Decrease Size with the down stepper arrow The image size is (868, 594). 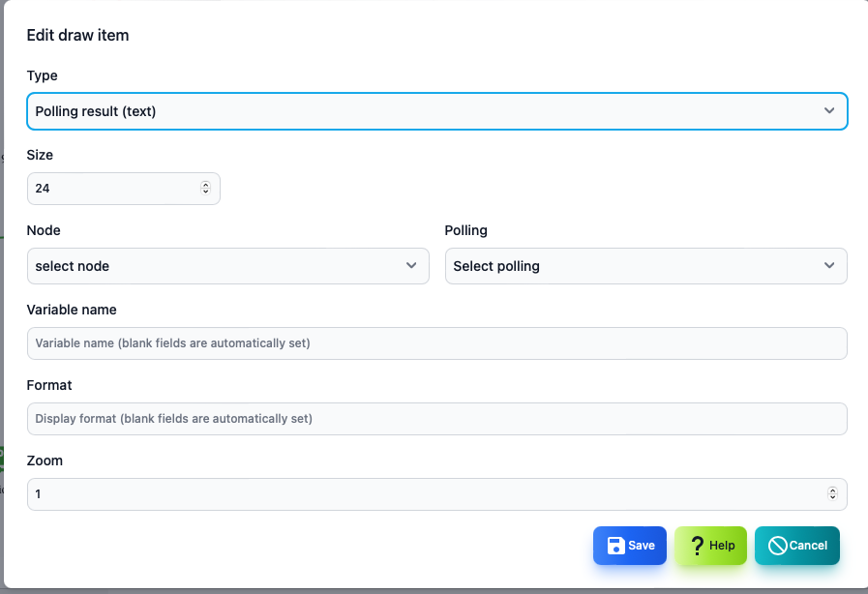pos(205,192)
